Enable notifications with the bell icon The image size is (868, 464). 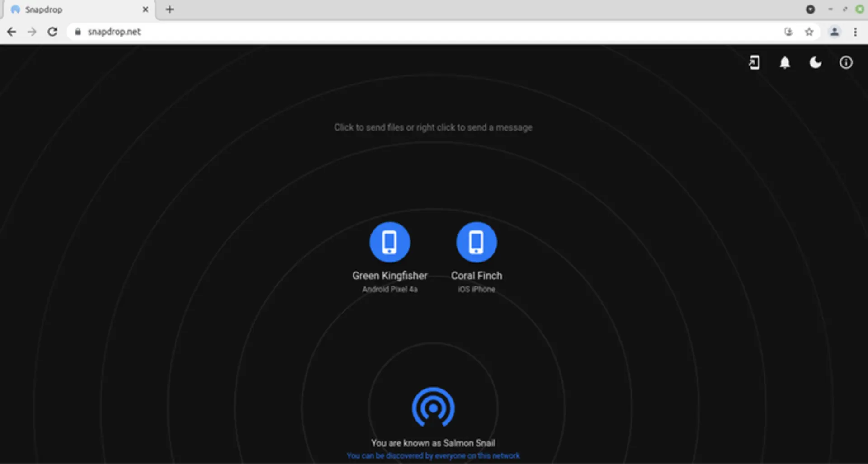click(785, 62)
